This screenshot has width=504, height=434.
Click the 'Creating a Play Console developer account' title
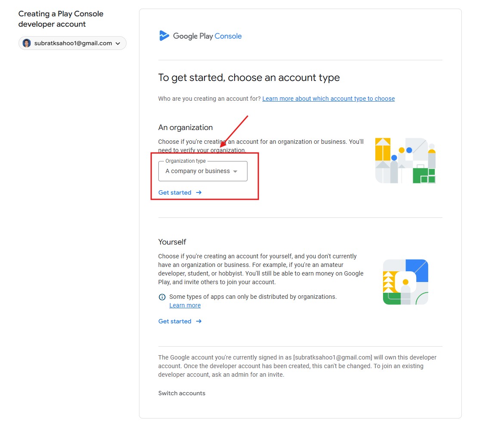point(61,19)
